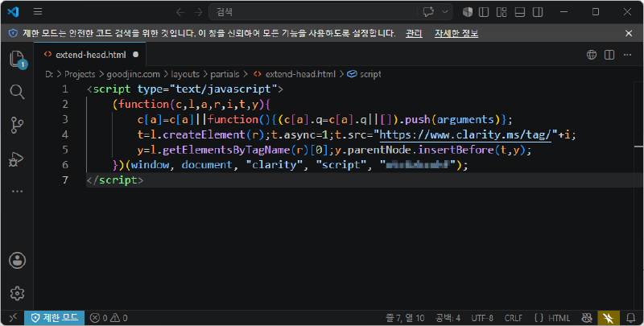Click the globe icon in editor toolbar

[x=592, y=55]
